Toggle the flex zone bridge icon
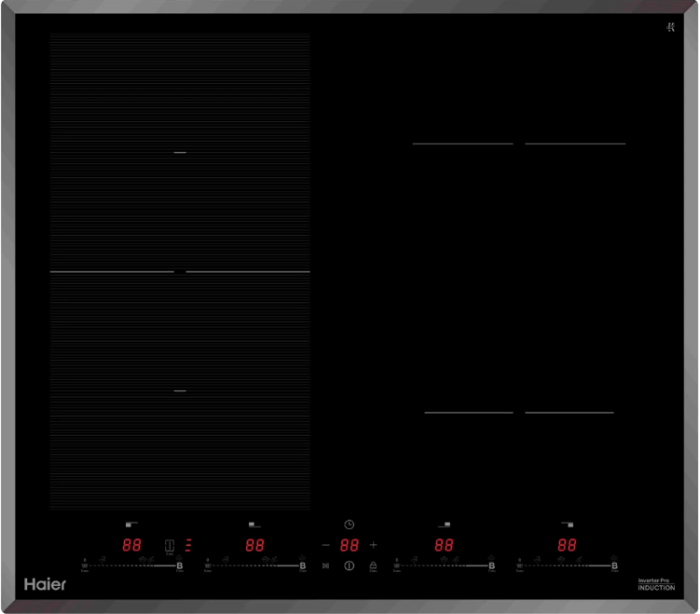 170,545
